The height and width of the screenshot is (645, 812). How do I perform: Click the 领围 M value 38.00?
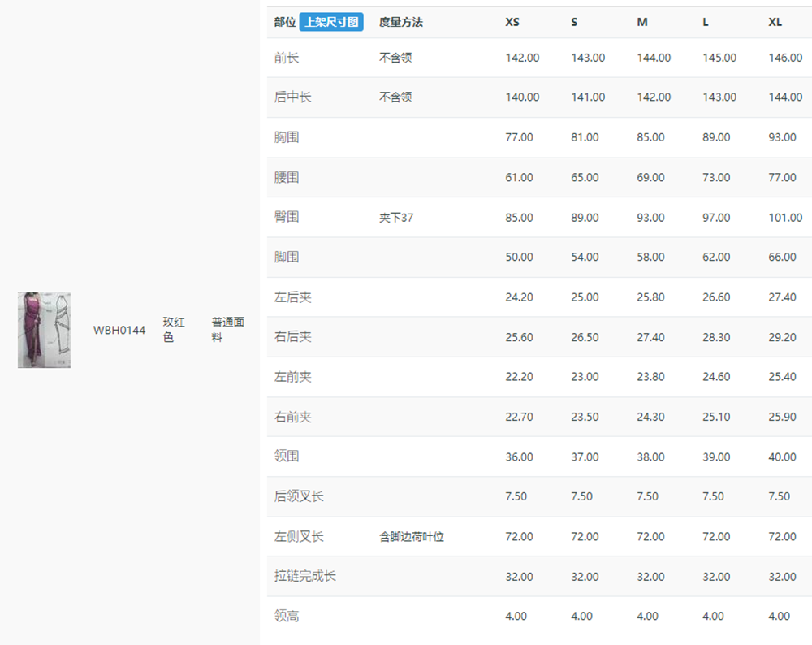pos(650,457)
